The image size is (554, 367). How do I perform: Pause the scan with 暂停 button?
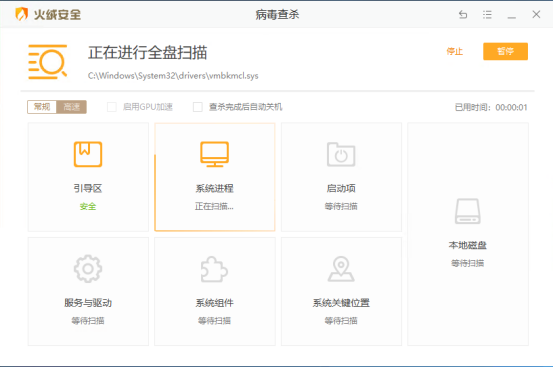tap(505, 52)
